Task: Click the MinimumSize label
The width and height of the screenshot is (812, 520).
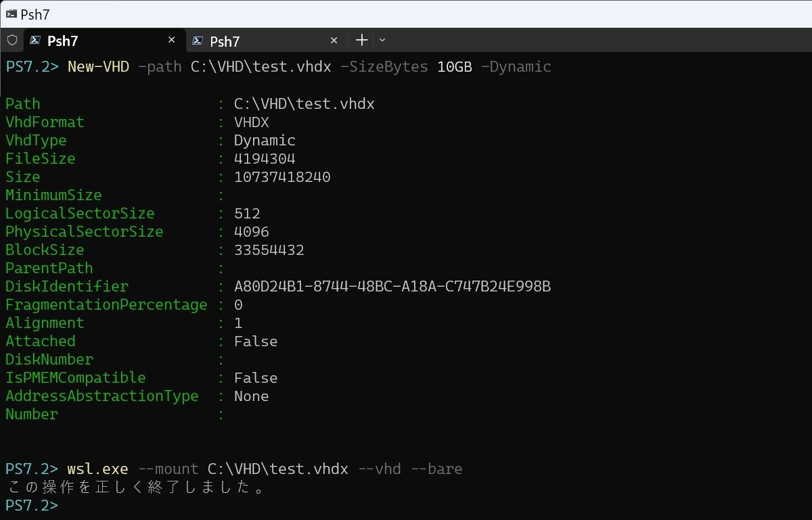Action: coord(53,195)
